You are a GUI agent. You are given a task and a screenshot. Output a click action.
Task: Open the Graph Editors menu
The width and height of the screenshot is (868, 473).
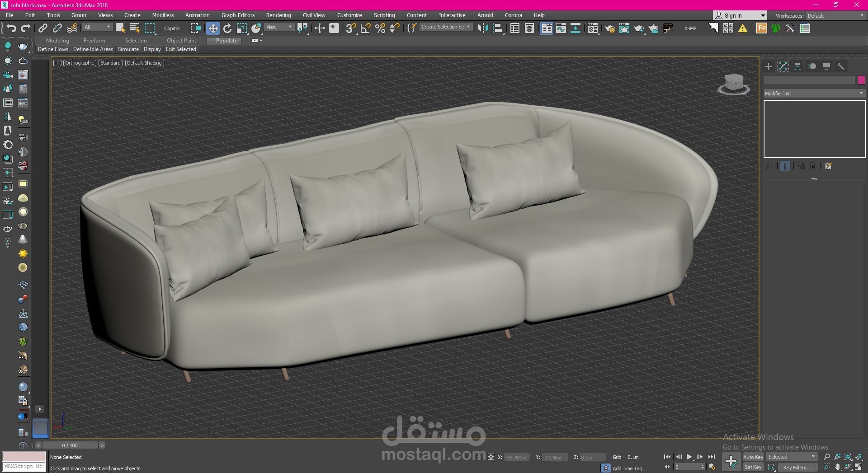tap(238, 15)
